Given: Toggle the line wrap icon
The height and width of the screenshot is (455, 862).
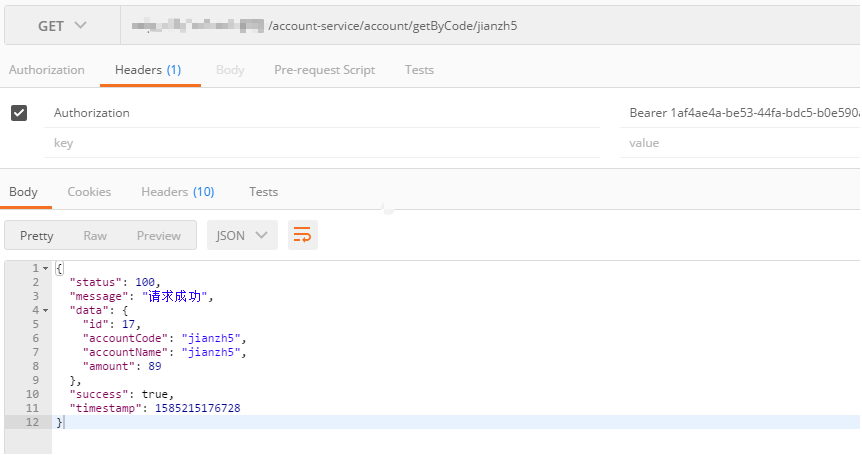Looking at the screenshot, I should click(302, 235).
